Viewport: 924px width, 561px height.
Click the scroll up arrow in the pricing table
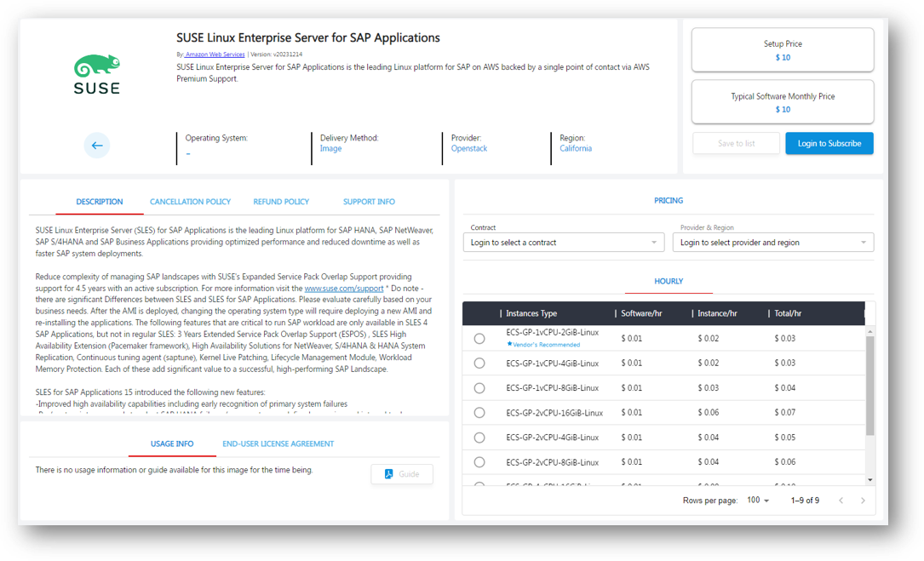click(869, 331)
